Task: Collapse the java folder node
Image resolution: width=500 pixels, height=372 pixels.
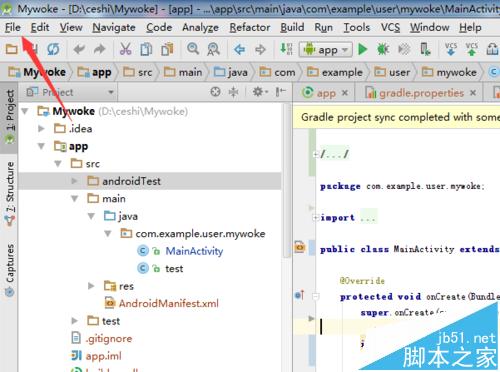Action: (91, 216)
